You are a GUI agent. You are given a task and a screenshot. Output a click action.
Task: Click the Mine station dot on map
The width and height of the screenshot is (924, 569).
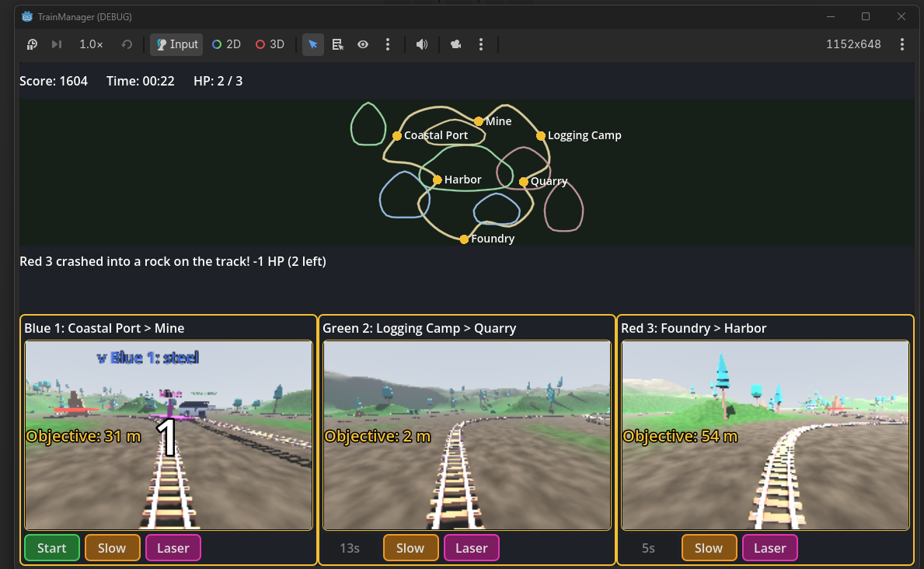pos(479,121)
